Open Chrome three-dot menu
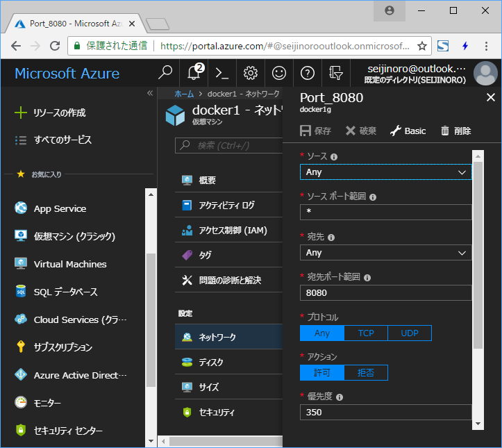502x448 pixels. coord(486,46)
